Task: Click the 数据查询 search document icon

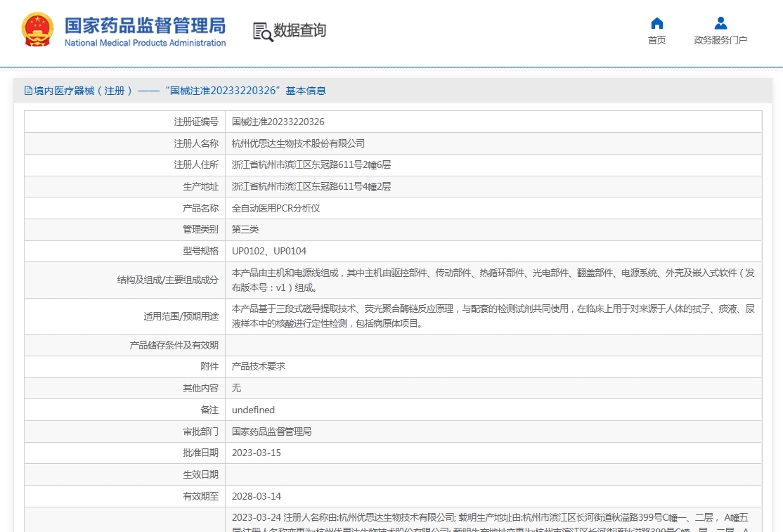Action: [x=263, y=32]
